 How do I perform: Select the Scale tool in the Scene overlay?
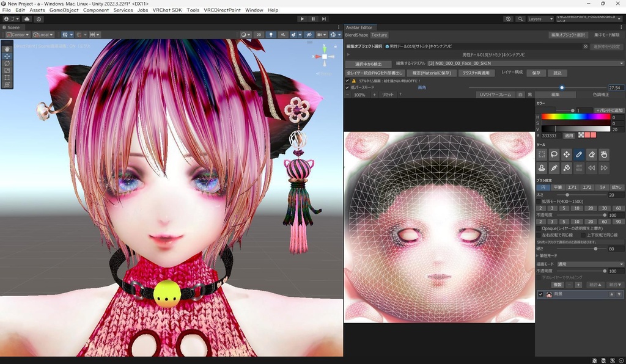pyautogui.click(x=7, y=70)
